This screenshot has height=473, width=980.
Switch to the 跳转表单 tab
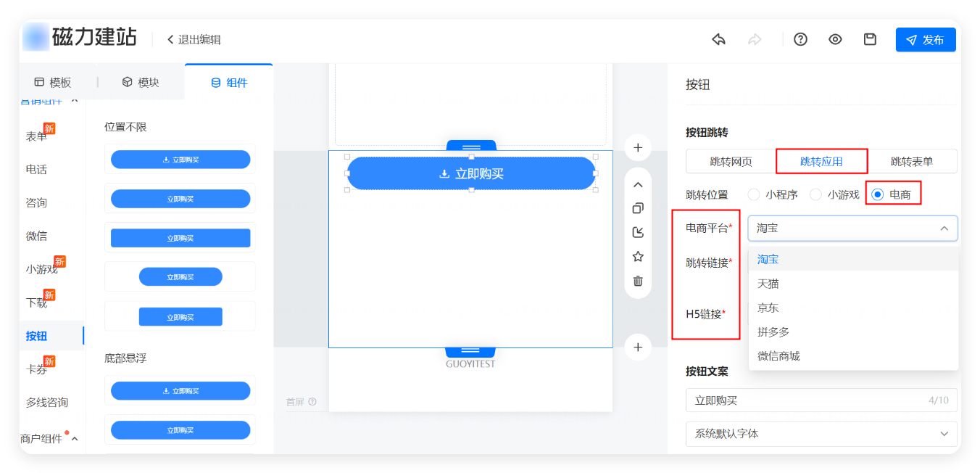(912, 161)
